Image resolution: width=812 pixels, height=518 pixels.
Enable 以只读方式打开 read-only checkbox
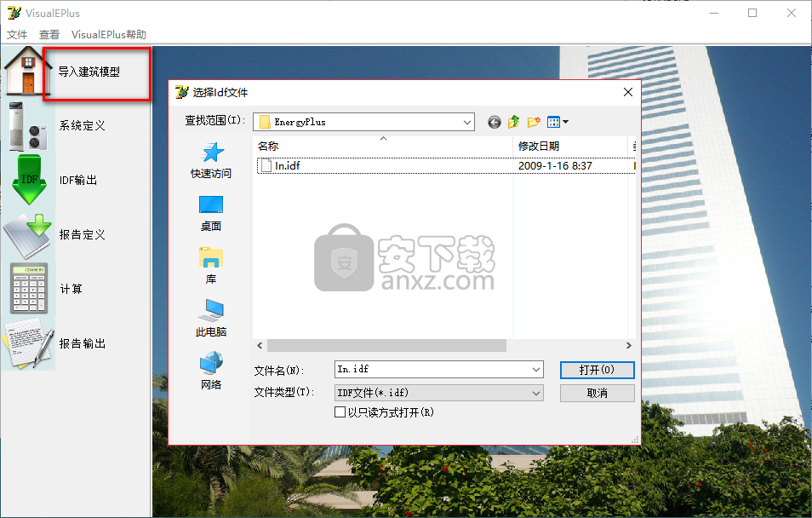click(x=340, y=412)
